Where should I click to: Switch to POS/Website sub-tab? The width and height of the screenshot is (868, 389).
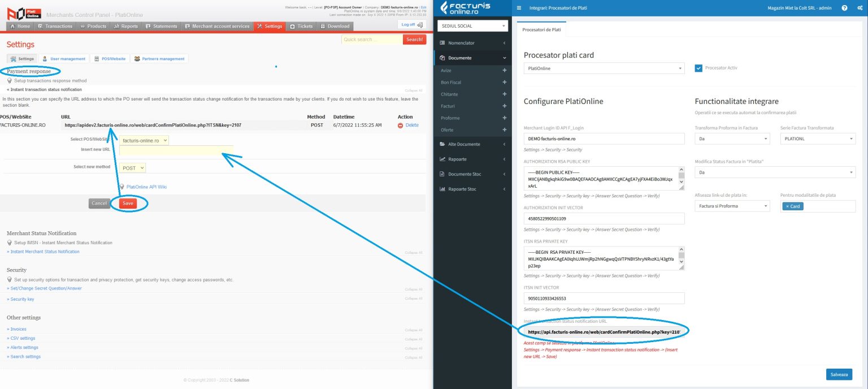[x=110, y=59]
